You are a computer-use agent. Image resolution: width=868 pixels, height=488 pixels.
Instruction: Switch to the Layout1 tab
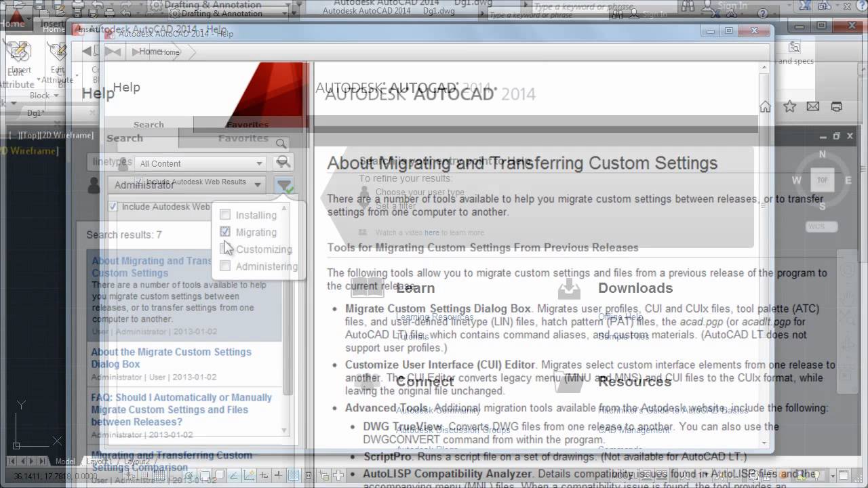pos(99,462)
